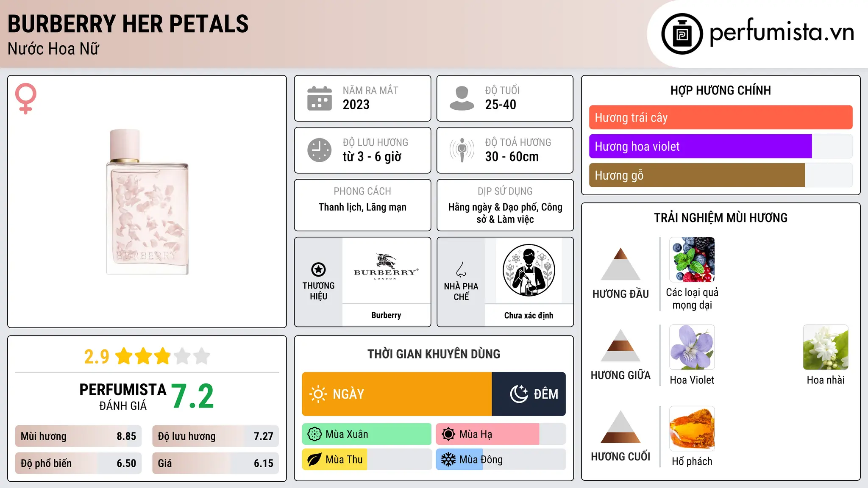Click the Hoa nhài jasmine note thumbnail

tap(826, 347)
